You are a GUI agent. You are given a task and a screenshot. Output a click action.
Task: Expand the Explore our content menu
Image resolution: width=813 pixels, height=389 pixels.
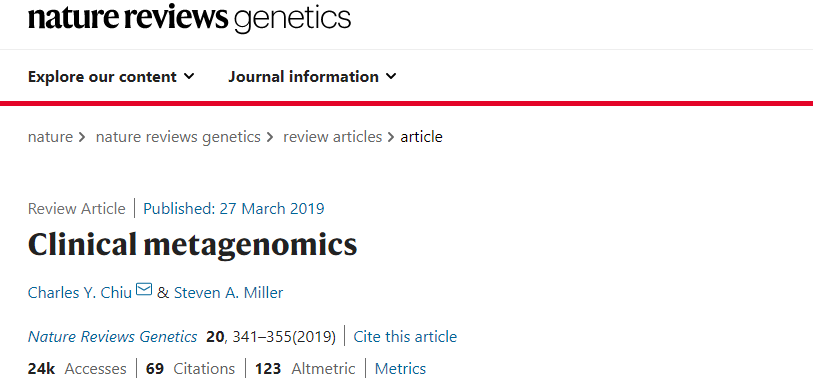[x=111, y=77]
